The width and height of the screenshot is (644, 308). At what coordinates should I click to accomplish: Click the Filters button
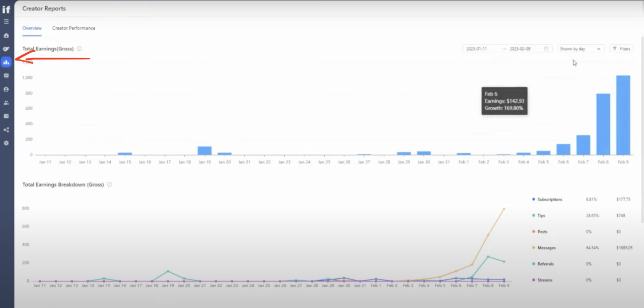coord(621,49)
